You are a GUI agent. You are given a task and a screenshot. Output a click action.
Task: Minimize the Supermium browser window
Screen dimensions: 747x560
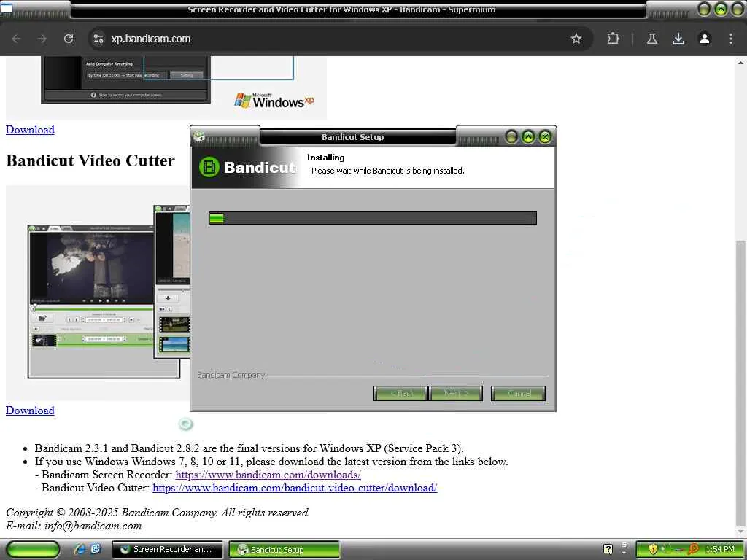[x=704, y=9]
